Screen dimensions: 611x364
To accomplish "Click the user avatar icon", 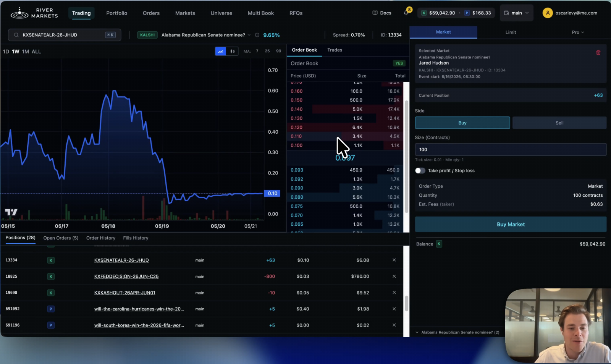I will click(548, 13).
